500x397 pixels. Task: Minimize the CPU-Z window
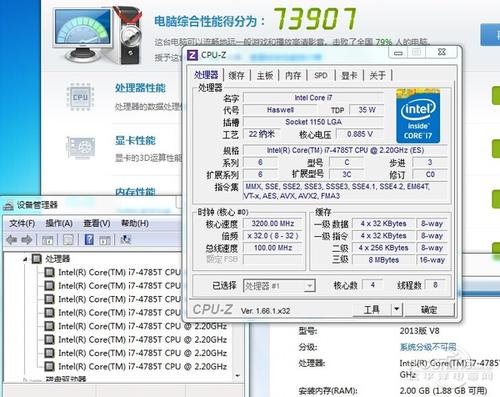398,52
